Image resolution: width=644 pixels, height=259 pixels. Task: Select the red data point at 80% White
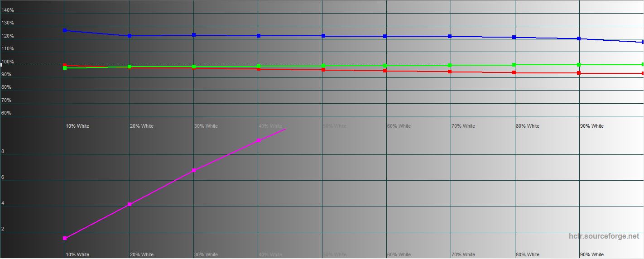514,72
